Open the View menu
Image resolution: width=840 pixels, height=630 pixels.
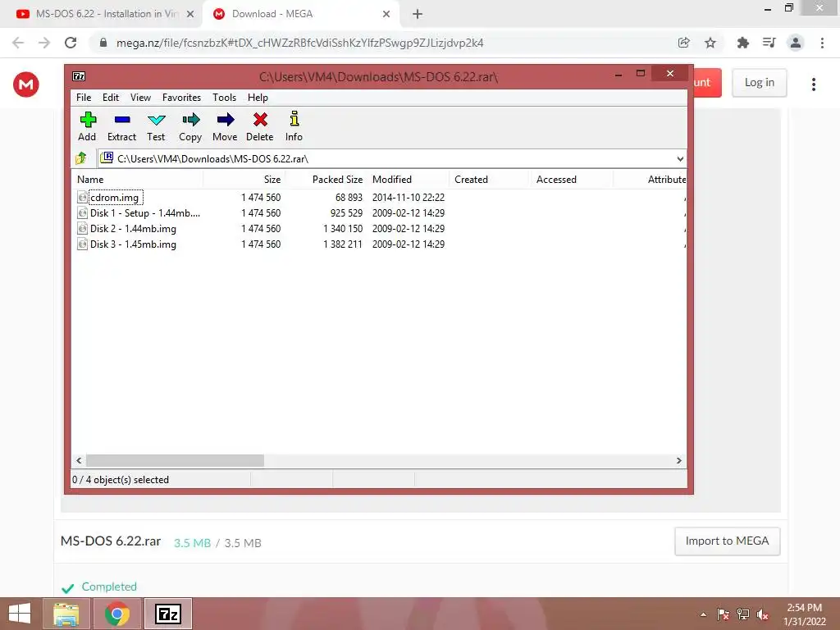140,98
